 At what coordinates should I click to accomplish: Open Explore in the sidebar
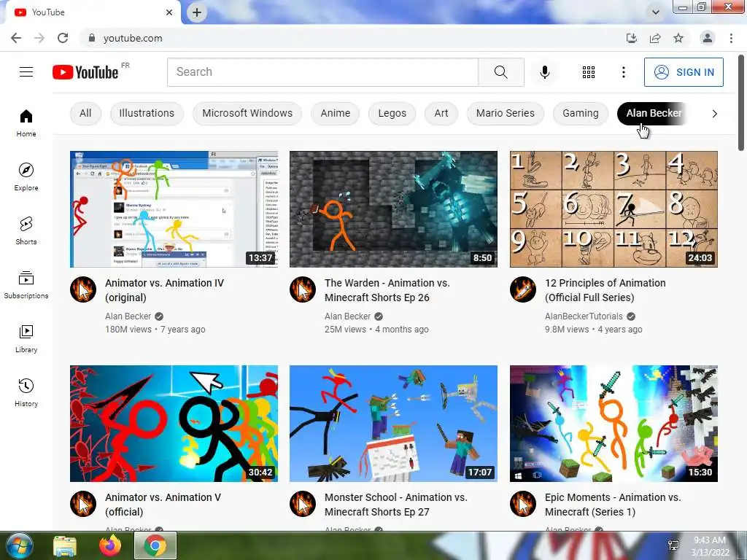point(26,176)
